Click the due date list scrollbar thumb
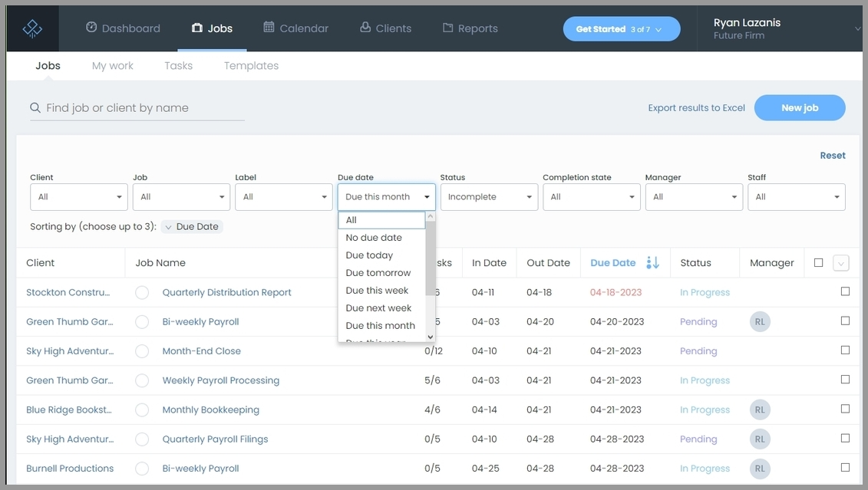This screenshot has height=490, width=868. click(x=430, y=258)
